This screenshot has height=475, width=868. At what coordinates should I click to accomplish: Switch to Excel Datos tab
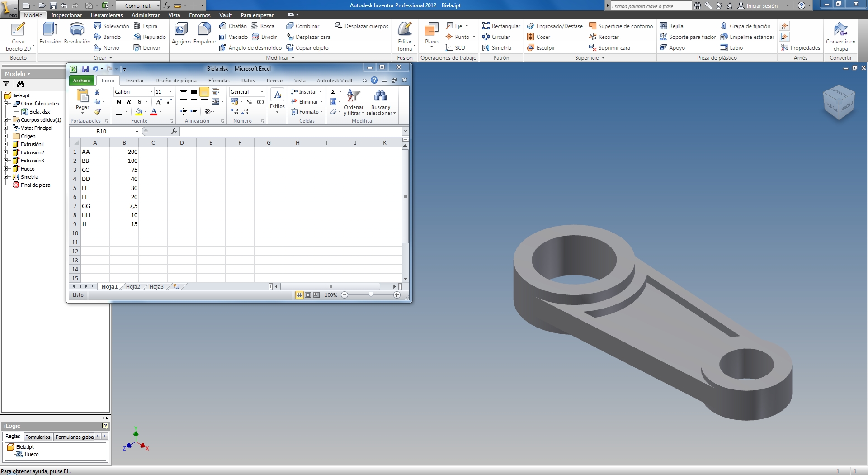[248, 81]
